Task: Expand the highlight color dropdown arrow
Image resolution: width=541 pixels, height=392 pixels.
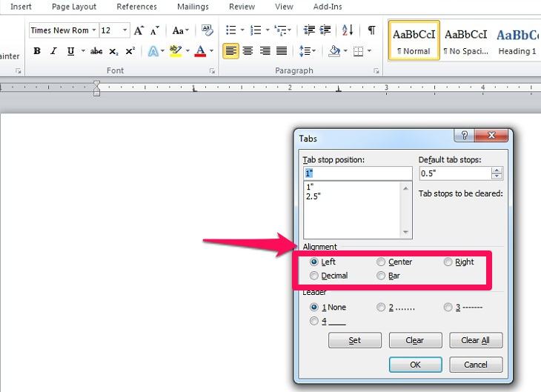Action: pyautogui.click(x=187, y=51)
